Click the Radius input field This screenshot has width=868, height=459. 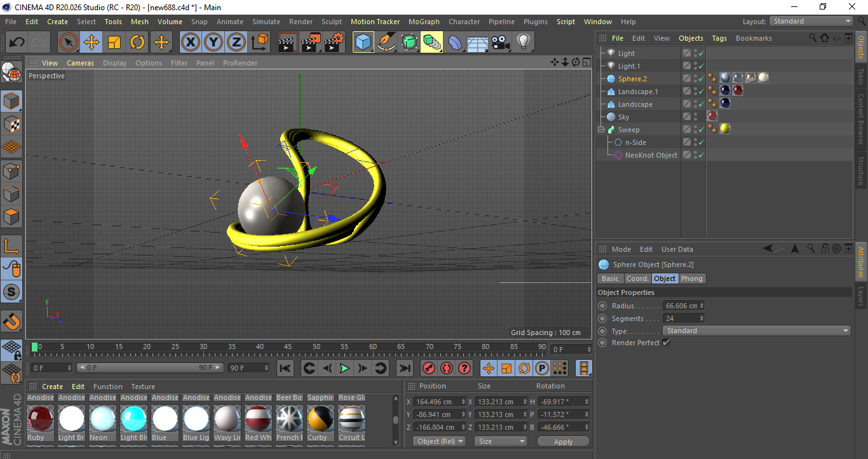[681, 306]
